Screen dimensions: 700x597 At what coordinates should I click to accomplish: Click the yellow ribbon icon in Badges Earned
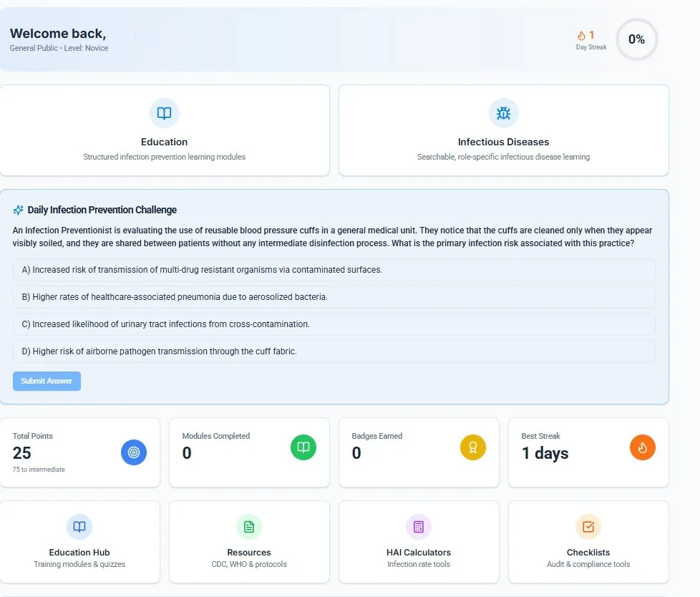pos(473,447)
